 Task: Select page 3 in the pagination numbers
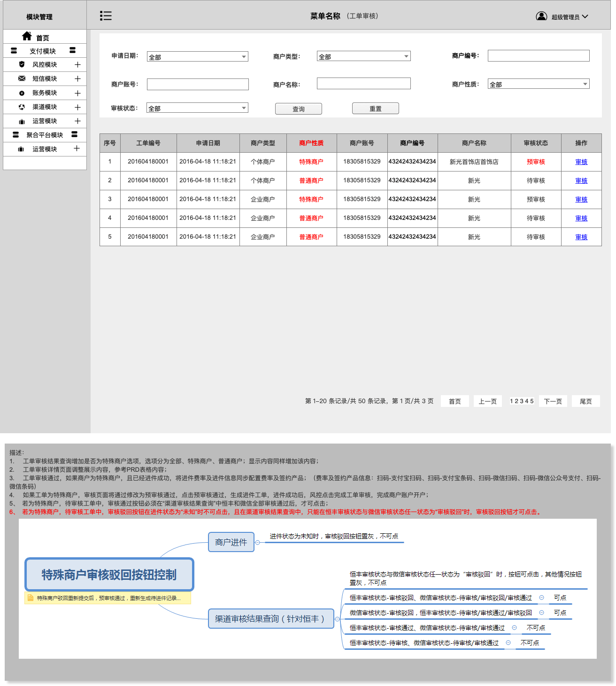click(522, 401)
